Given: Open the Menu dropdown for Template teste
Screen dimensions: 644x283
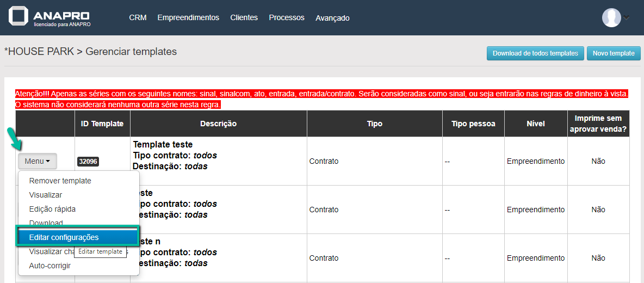Looking at the screenshot, I should tap(37, 161).
